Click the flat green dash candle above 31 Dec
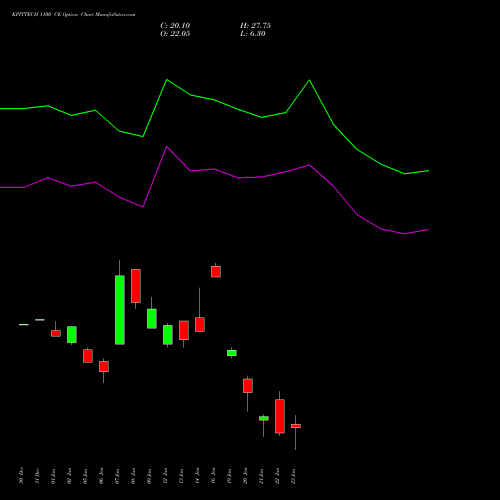The width and height of the screenshot is (500, 500). 40,320
